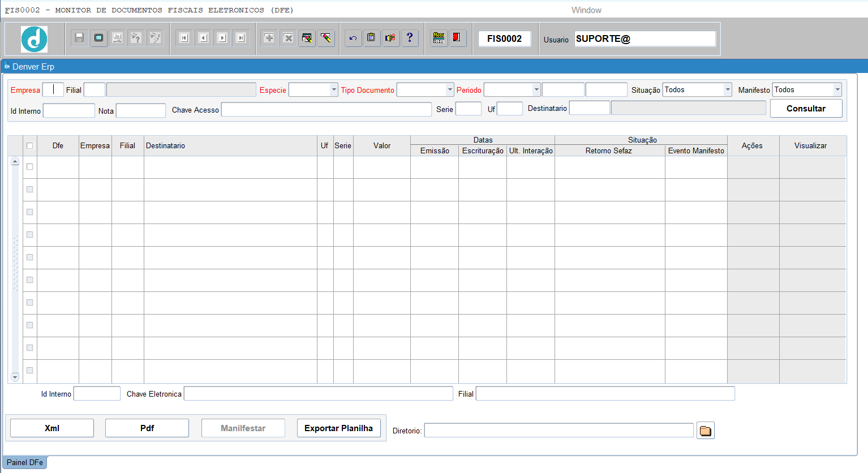Go to the first record
This screenshot has height=473, width=868.
[184, 38]
